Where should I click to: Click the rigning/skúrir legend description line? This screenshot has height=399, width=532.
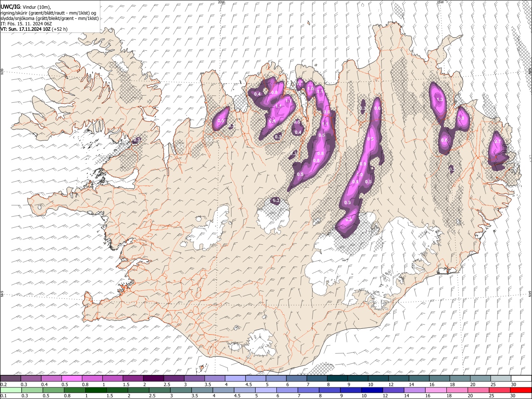(x=48, y=13)
